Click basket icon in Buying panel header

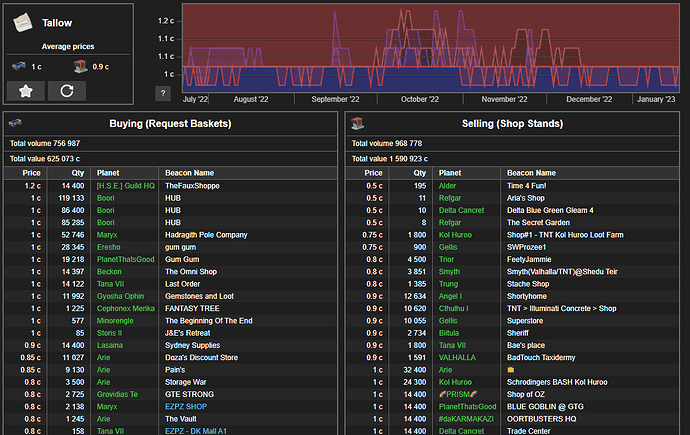(x=15, y=122)
